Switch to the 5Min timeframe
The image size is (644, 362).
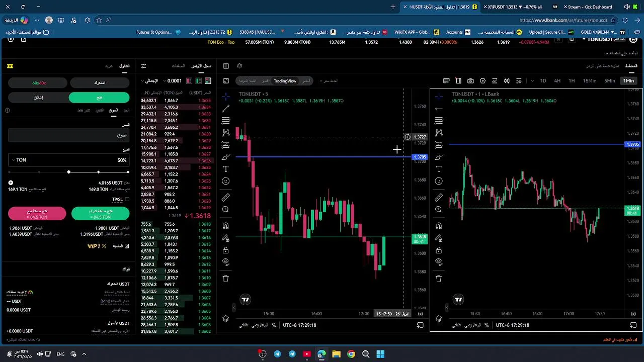click(609, 81)
